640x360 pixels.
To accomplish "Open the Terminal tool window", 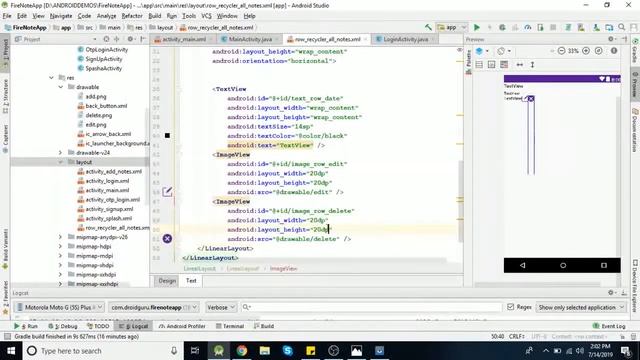I will coord(230,326).
